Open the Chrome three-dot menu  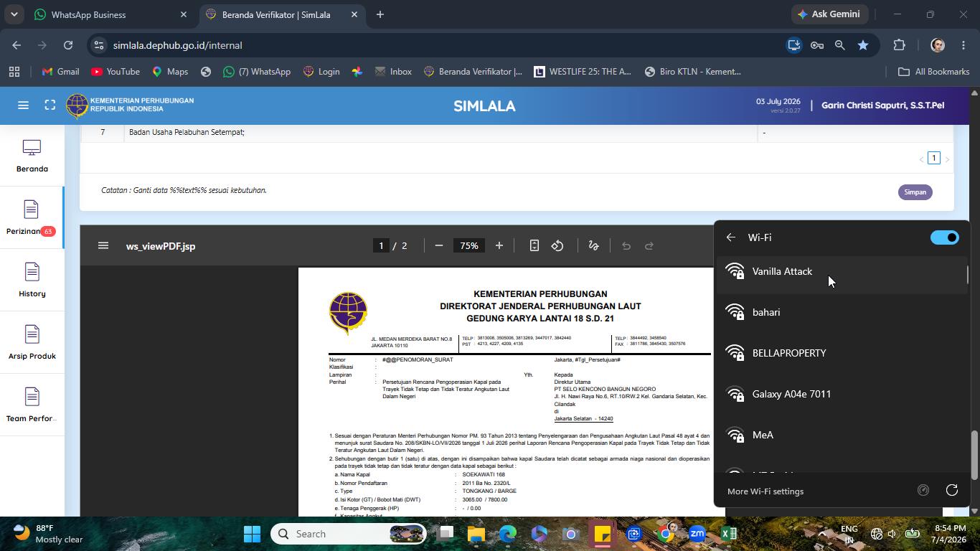[x=963, y=45]
